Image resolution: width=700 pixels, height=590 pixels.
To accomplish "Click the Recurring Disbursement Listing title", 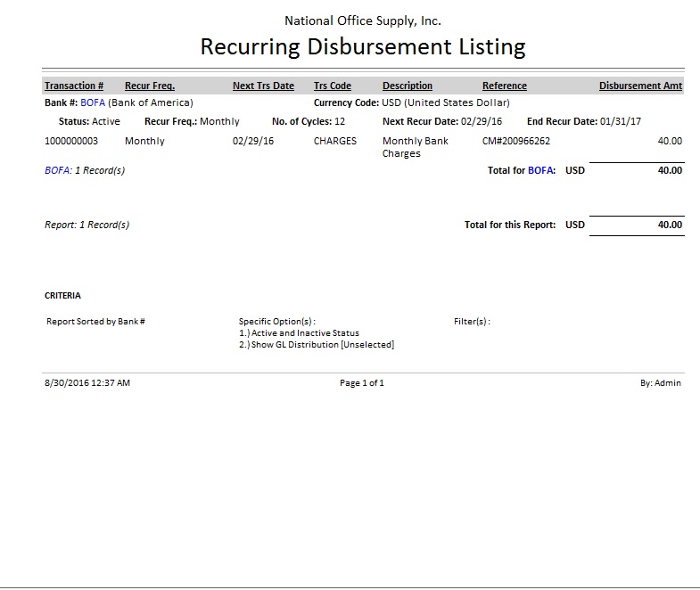I will [x=363, y=47].
